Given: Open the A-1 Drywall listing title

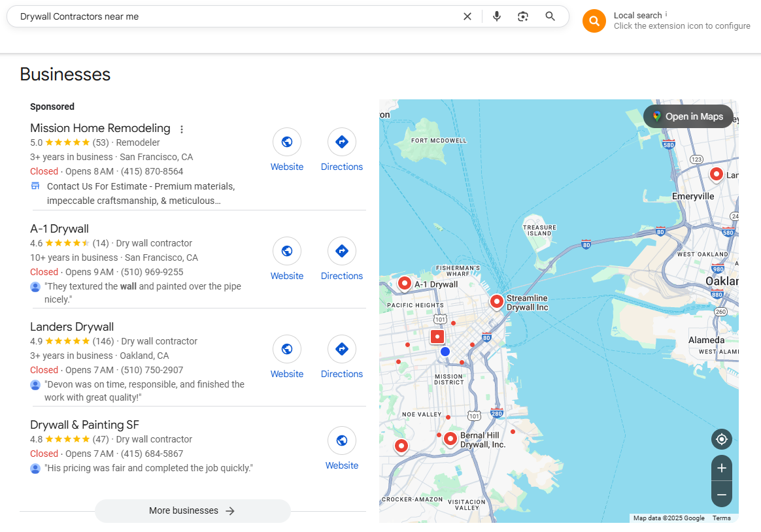Looking at the screenshot, I should (x=59, y=229).
